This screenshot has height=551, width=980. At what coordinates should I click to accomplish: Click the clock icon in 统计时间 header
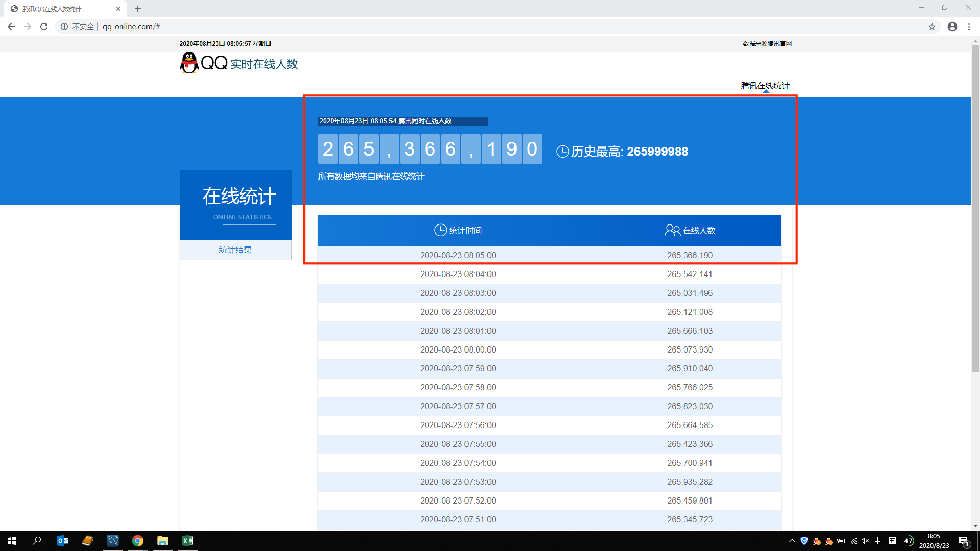pos(440,230)
